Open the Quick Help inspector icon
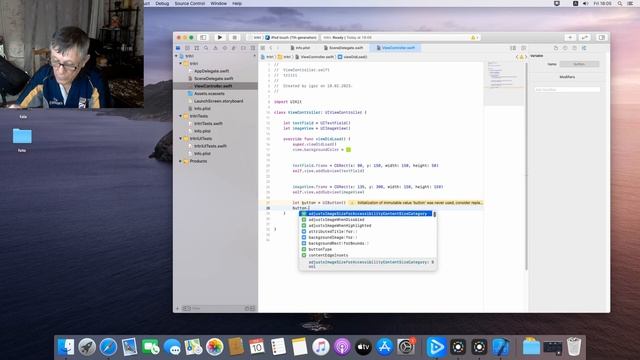This screenshot has height=360, width=640. click(x=575, y=48)
